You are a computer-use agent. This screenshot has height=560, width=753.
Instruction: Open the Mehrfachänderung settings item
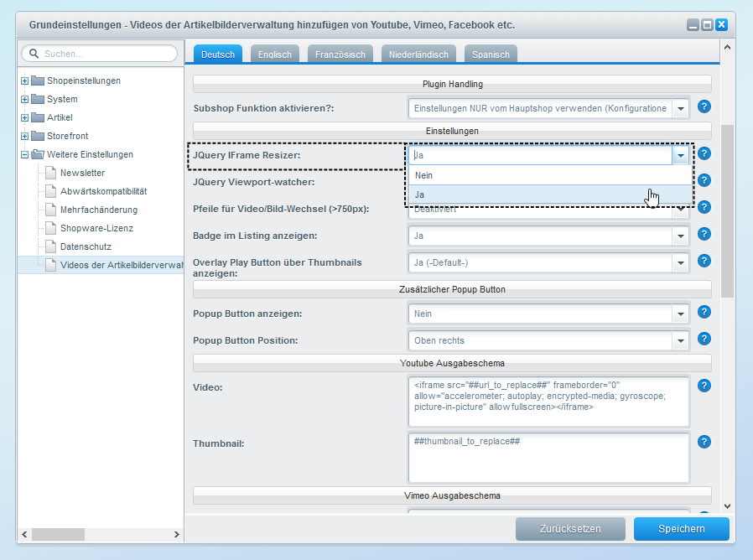[98, 210]
